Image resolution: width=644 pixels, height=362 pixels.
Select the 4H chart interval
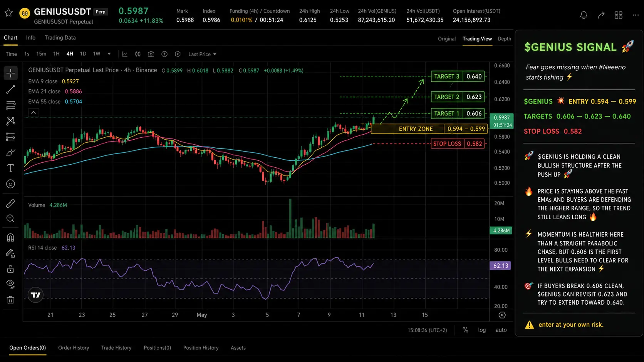point(70,54)
